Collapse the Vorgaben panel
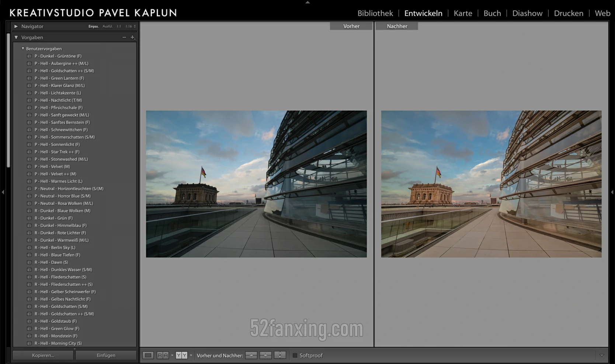The width and height of the screenshot is (615, 364). tap(16, 37)
